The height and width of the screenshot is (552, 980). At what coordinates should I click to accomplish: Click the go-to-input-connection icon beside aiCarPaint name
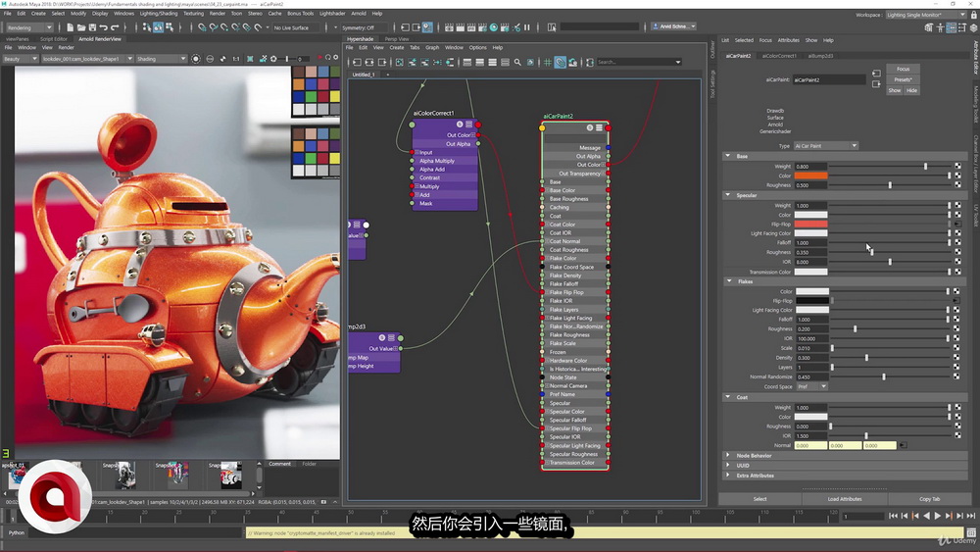tap(876, 74)
